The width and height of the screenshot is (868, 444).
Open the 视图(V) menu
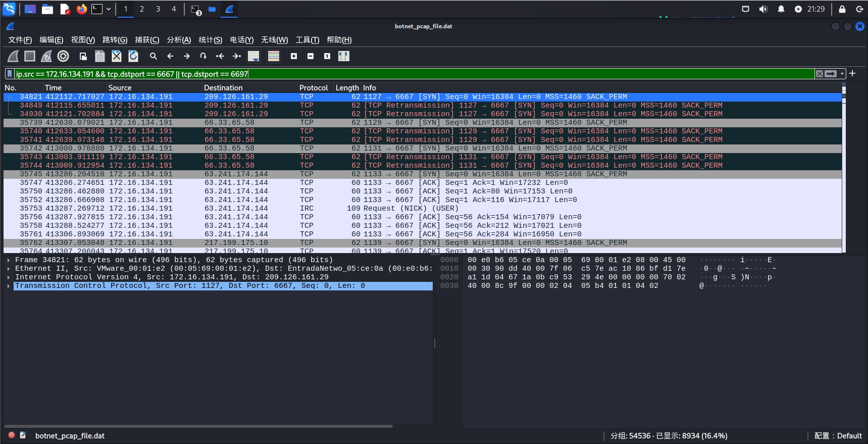pos(83,40)
